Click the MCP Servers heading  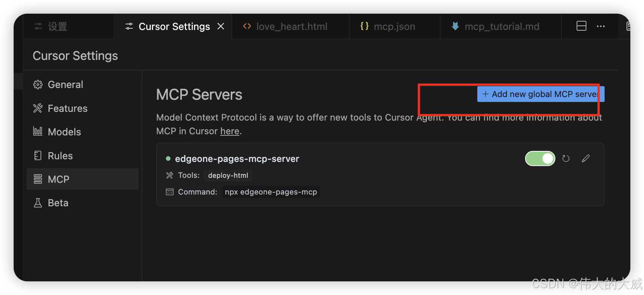[x=199, y=94]
